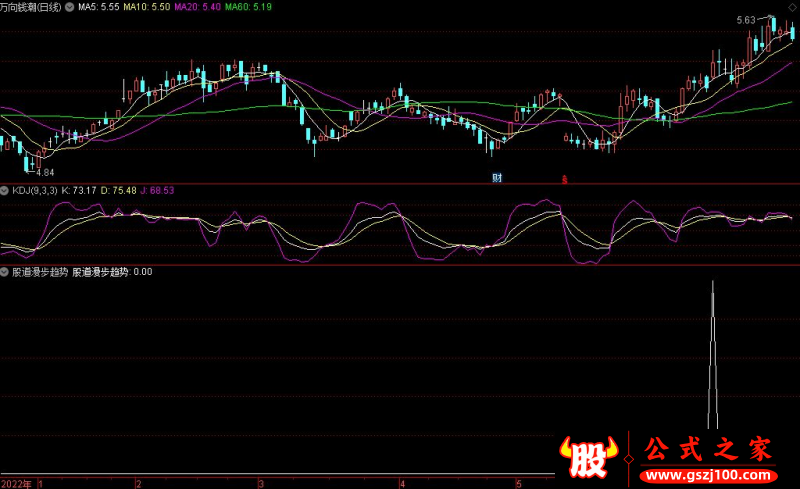Click the red $ dividend marker
The width and height of the screenshot is (800, 489).
tap(564, 180)
